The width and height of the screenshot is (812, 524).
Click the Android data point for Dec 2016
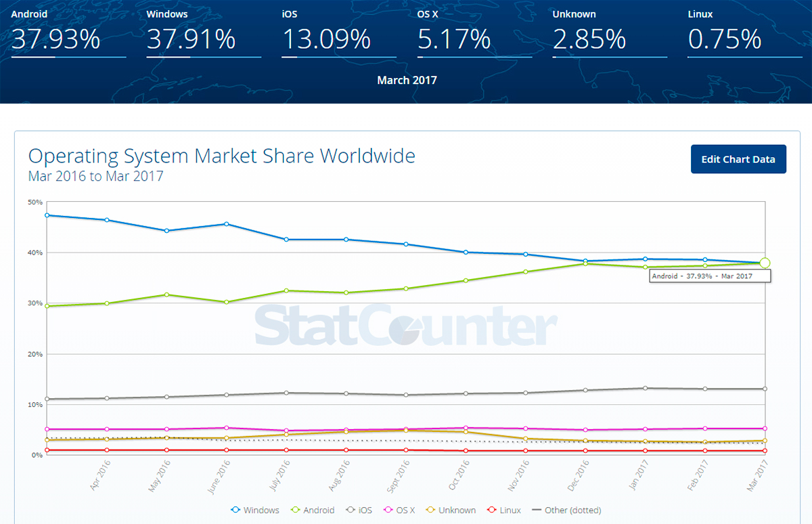pyautogui.click(x=585, y=263)
